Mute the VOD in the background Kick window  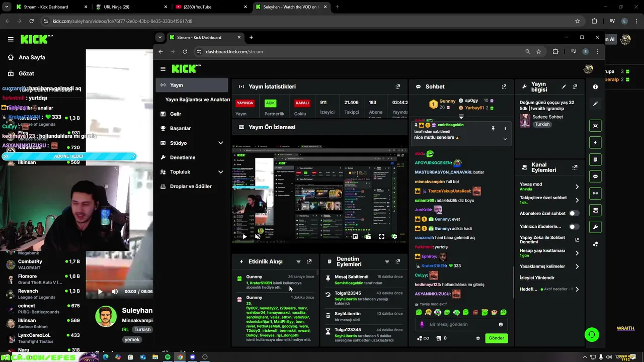115,291
